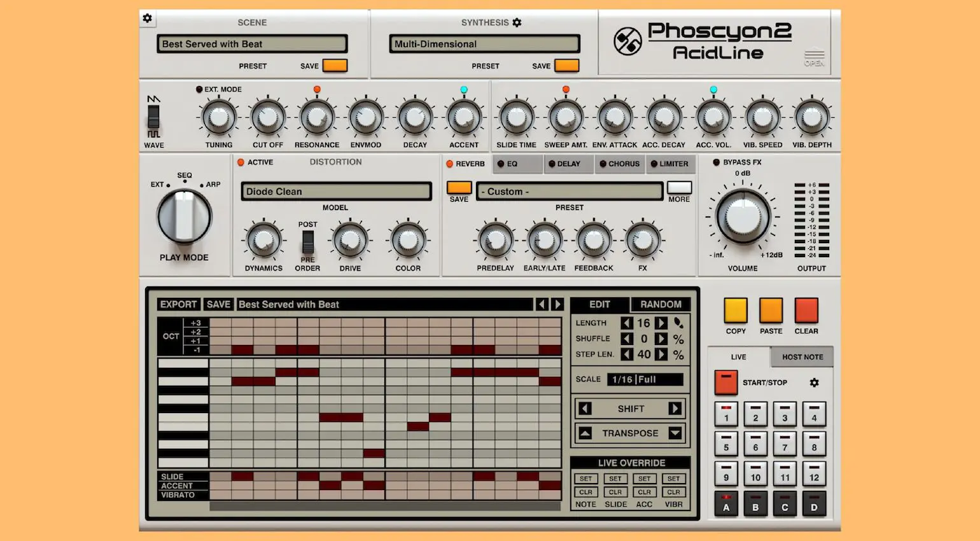The height and width of the screenshot is (541, 980).
Task: Toggle the Ext. Mode indicator
Action: 199,90
